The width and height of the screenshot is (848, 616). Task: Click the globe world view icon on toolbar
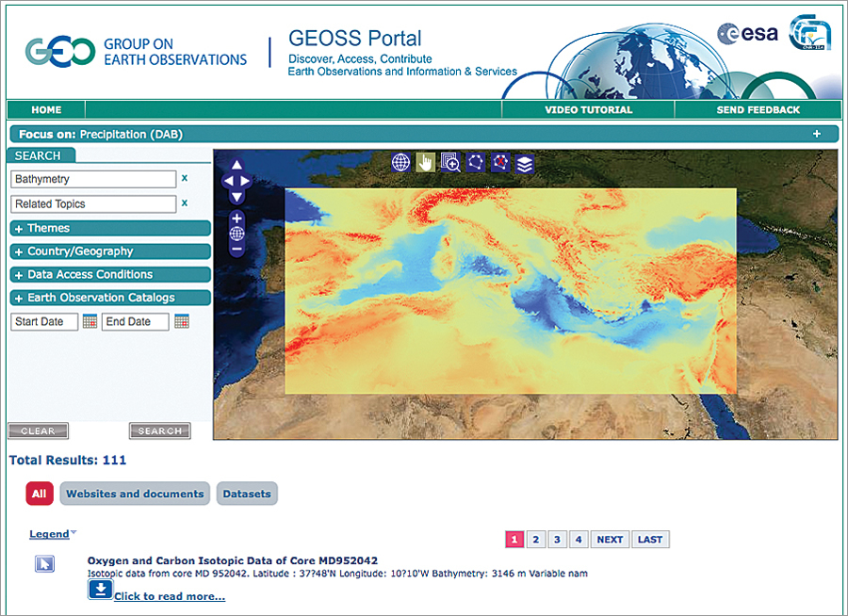400,162
